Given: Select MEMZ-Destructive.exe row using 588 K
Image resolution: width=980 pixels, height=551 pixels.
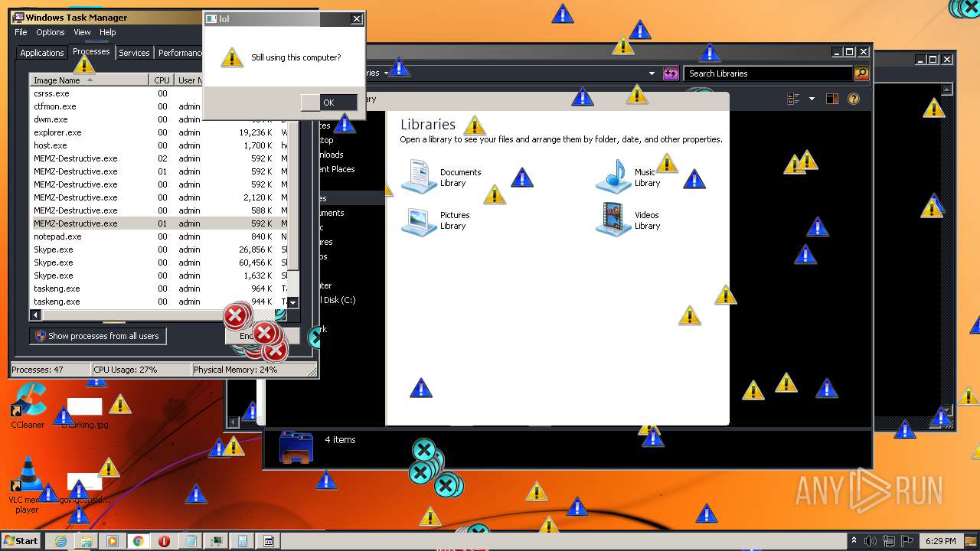Looking at the screenshot, I should (158, 210).
